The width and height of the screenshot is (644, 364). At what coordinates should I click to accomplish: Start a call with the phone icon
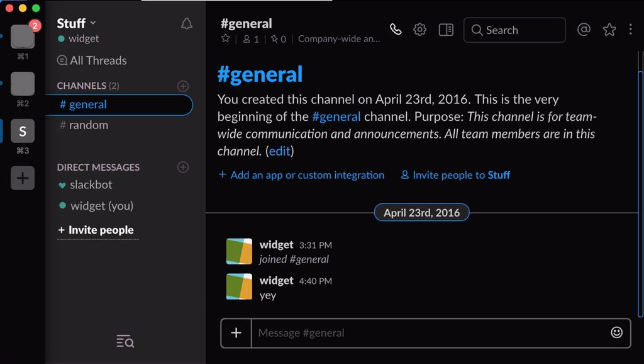click(396, 30)
